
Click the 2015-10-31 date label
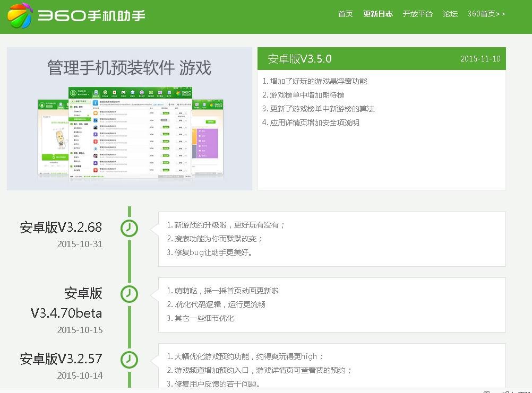[80, 244]
